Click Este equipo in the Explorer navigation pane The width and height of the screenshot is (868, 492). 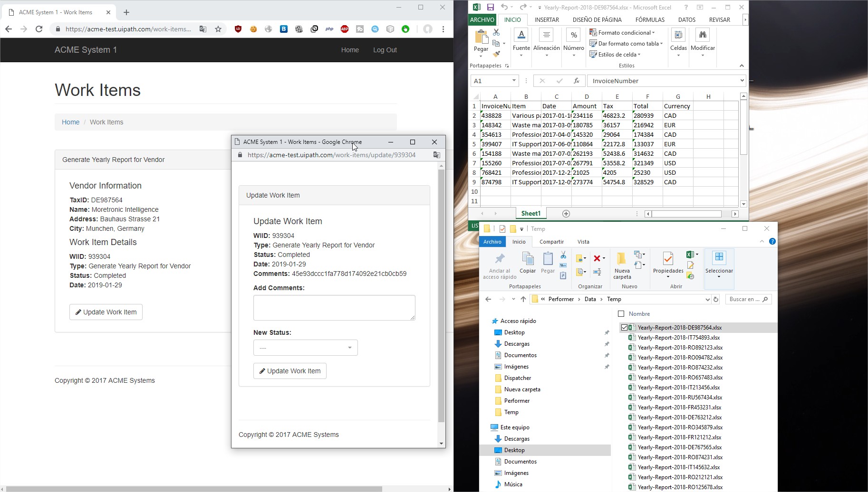(x=515, y=427)
